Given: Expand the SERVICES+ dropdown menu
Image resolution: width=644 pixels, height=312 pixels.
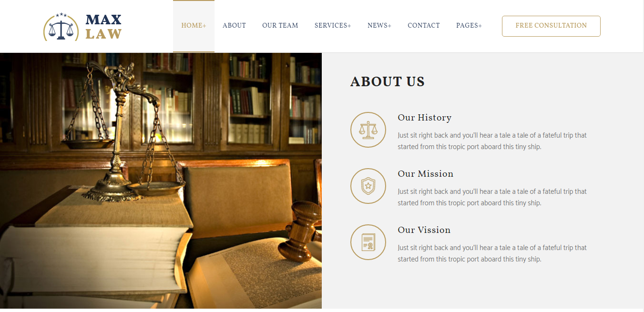Looking at the screenshot, I should pos(333,26).
